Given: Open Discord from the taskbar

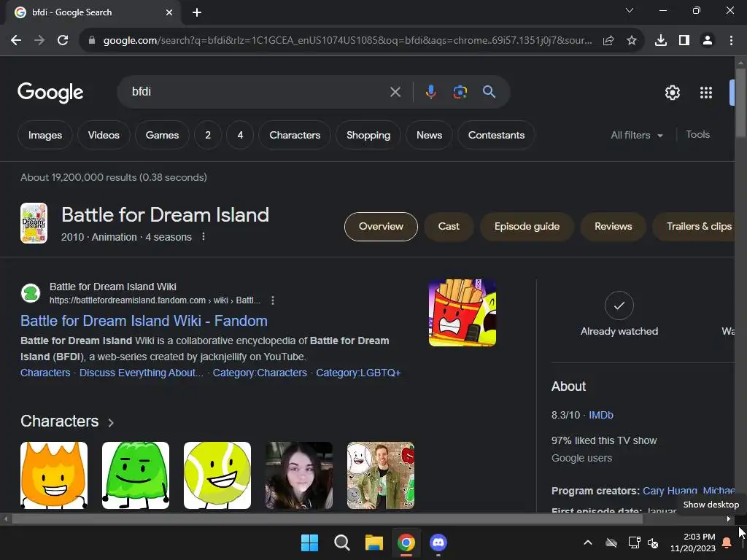Looking at the screenshot, I should pyautogui.click(x=438, y=542).
